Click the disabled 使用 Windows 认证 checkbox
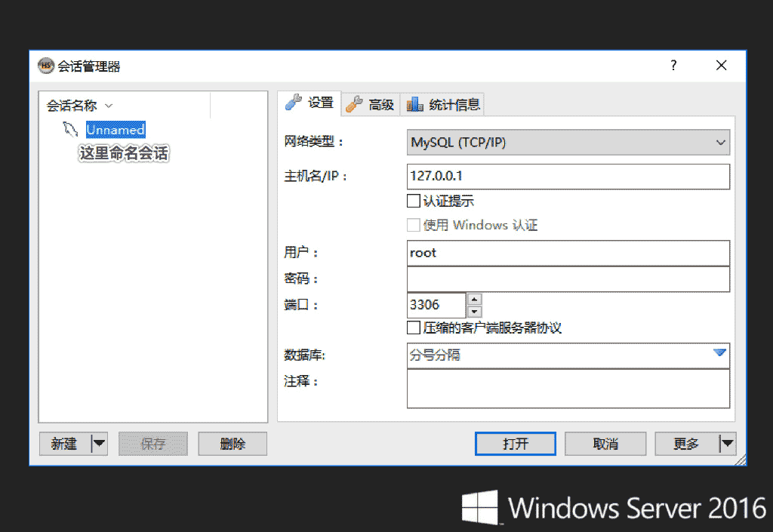Viewport: 773px width, 532px height. [413, 224]
